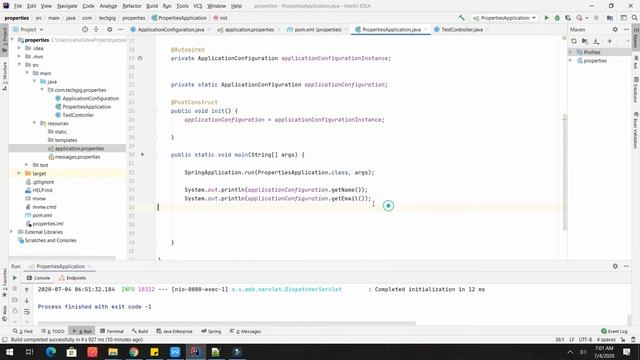Screen dimensions: 640x360
Task: Reimport all Maven projects refresh icon
Action: coord(574,41)
